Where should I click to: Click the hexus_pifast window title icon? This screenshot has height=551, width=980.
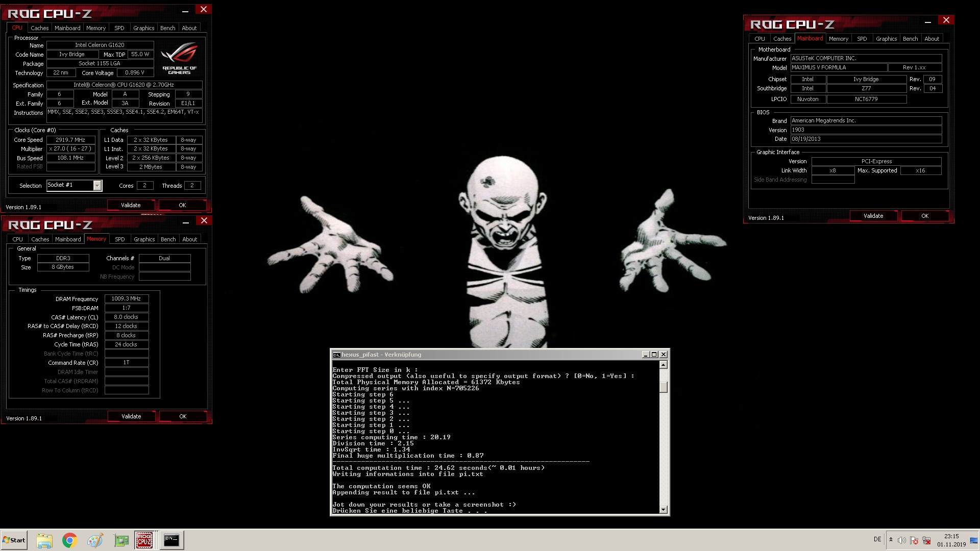[336, 355]
